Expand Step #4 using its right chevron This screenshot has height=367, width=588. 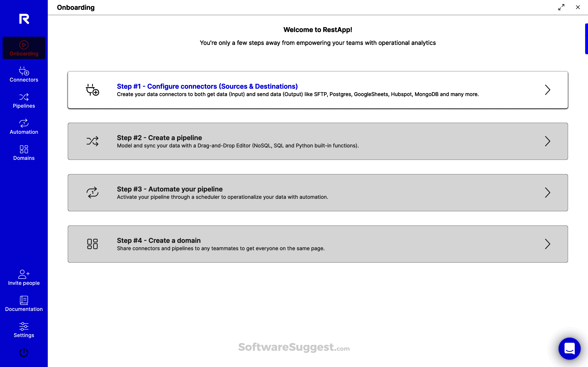pos(547,244)
